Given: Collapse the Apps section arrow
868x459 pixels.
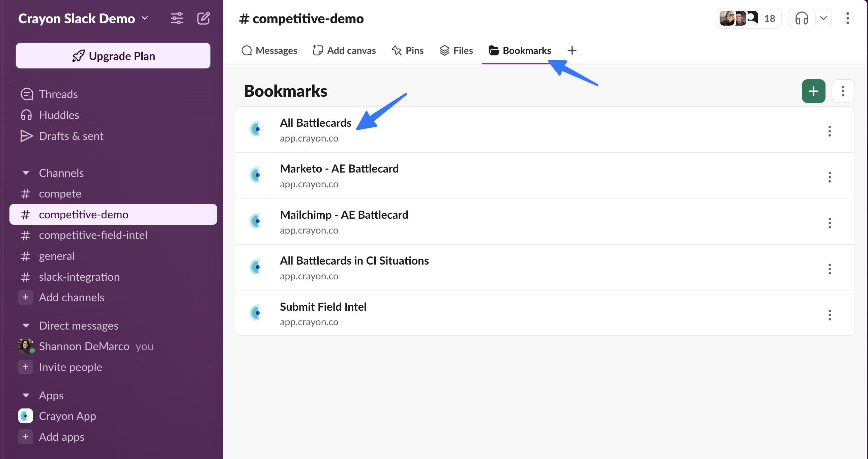Looking at the screenshot, I should tap(26, 395).
